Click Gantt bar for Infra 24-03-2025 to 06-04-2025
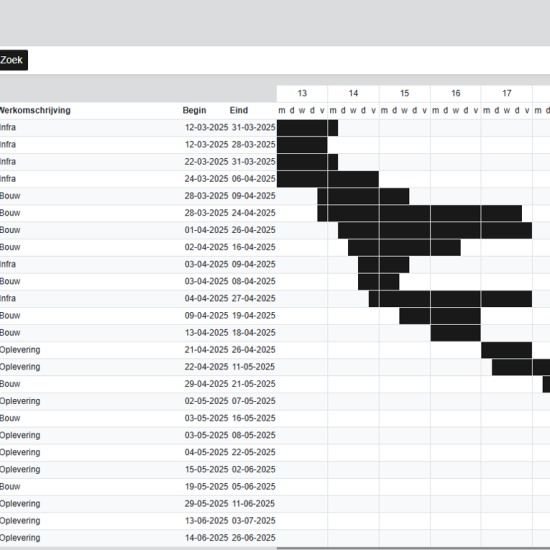Image resolution: width=550 pixels, height=550 pixels. point(328,179)
